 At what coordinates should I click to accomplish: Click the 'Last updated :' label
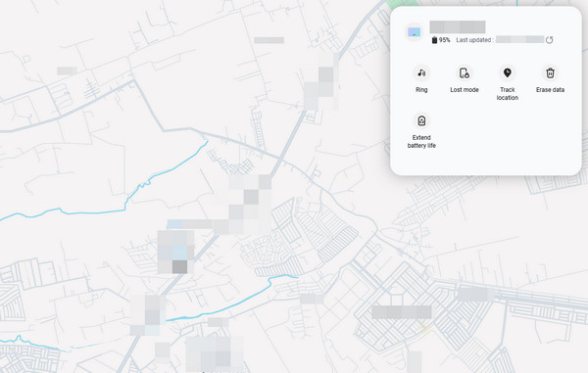tap(474, 40)
